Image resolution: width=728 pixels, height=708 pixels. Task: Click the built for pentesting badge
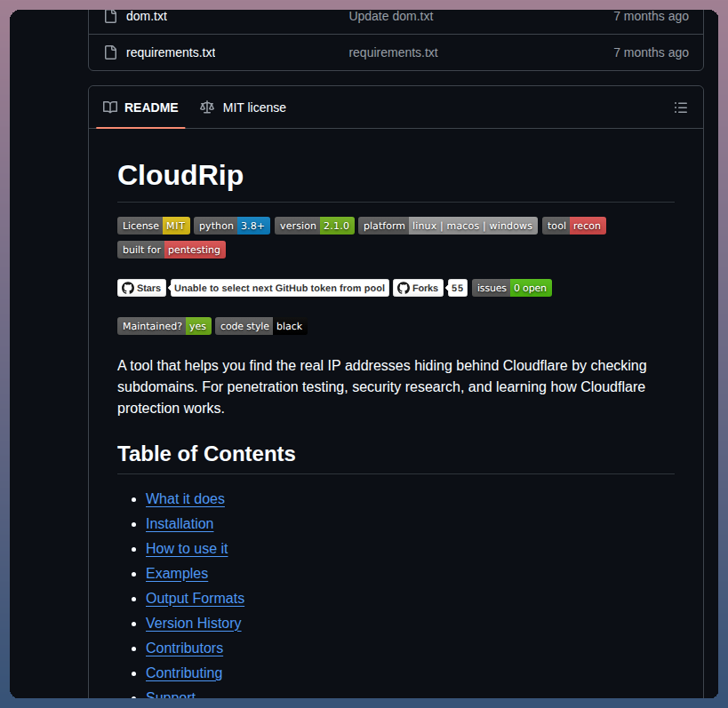pos(172,250)
